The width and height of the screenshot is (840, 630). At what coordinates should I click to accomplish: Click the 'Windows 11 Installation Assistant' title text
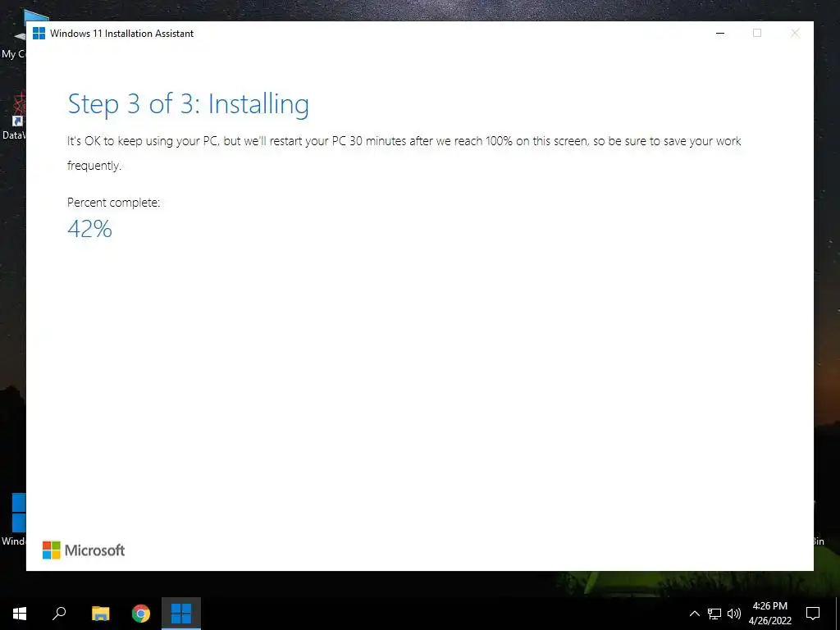(x=121, y=33)
